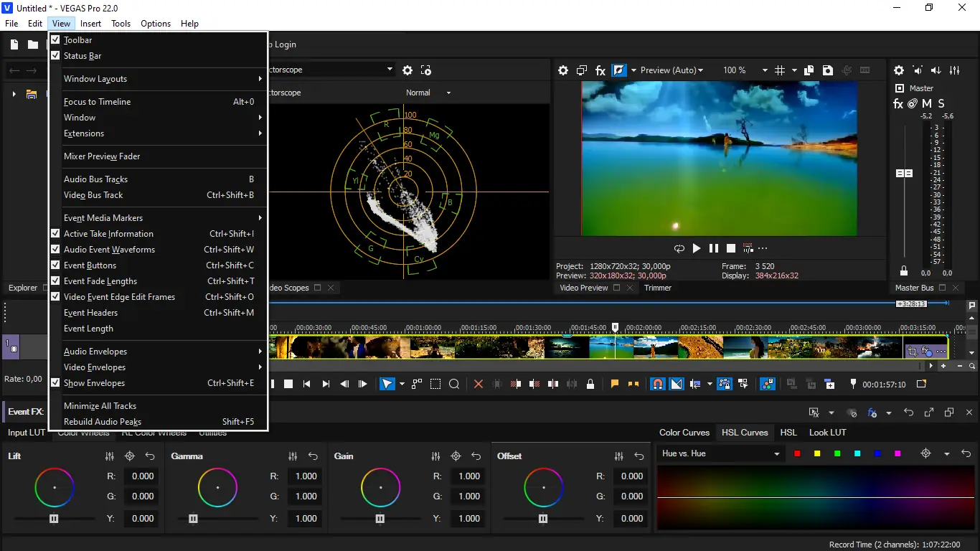This screenshot has height=551, width=980.
Task: Select Minimize All Tracks menu item
Action: coord(100,406)
